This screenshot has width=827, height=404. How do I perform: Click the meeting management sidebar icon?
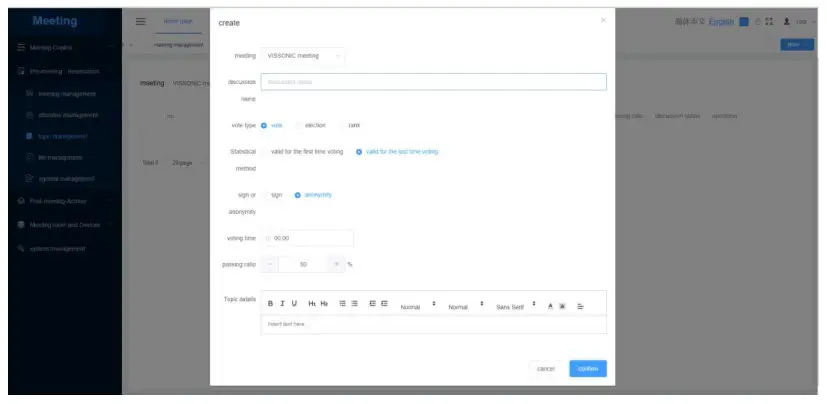pyautogui.click(x=30, y=93)
